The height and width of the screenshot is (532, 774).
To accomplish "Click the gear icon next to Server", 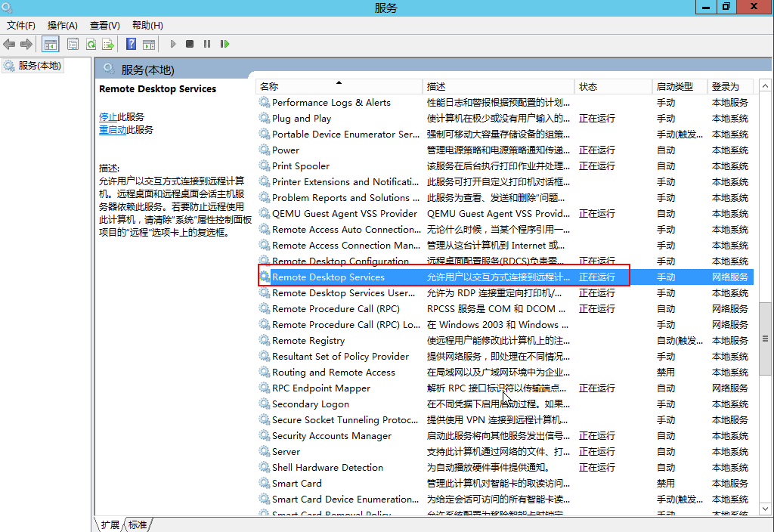I will tap(265, 451).
